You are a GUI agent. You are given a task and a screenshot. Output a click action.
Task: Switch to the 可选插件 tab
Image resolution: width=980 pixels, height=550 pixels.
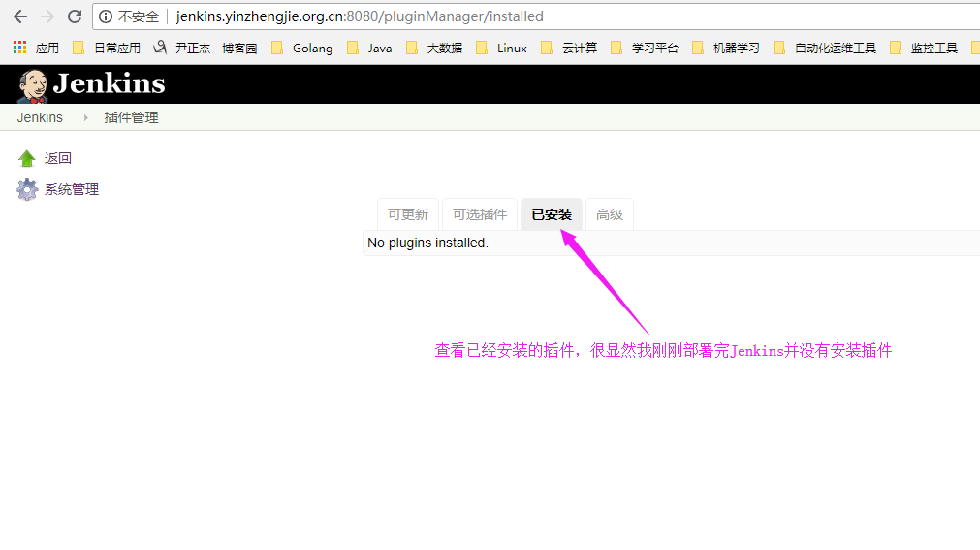480,214
